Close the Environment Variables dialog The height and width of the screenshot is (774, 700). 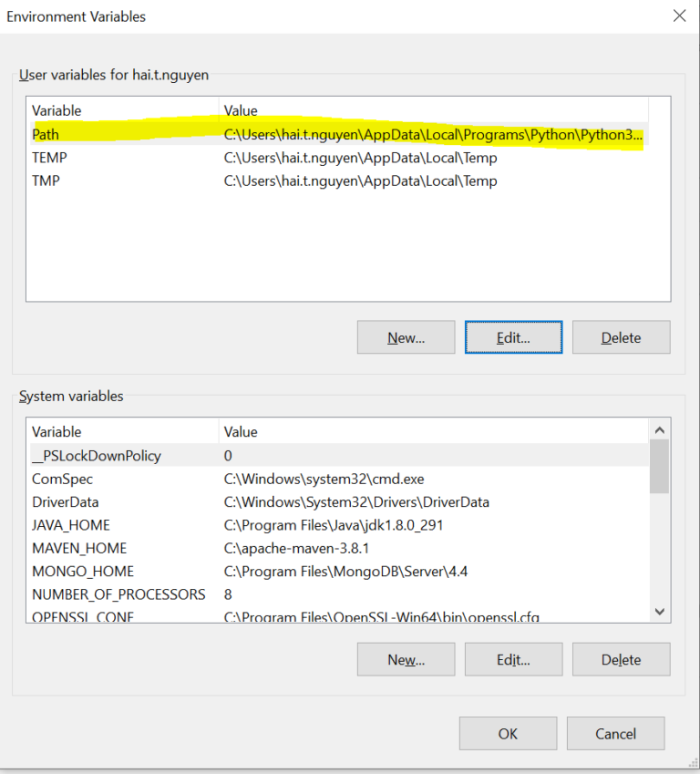(679, 15)
